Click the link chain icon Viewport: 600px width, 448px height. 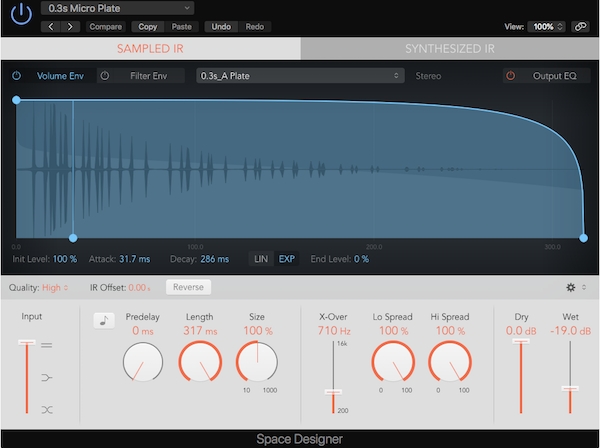[x=580, y=26]
